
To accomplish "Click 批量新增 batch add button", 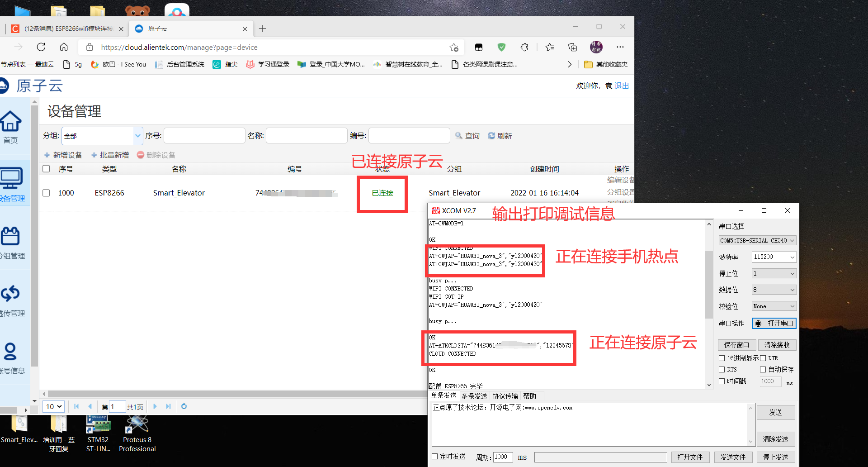I will point(110,155).
